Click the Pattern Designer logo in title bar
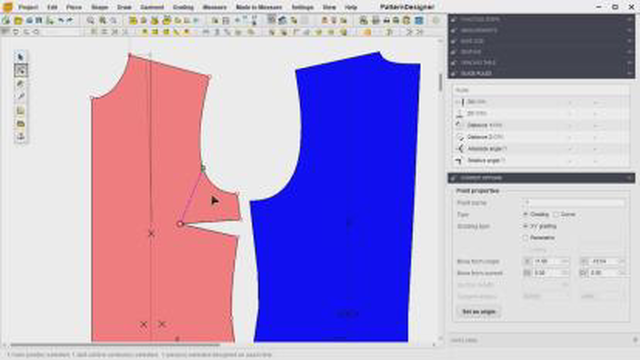The width and height of the screenshot is (640, 360). (7, 7)
